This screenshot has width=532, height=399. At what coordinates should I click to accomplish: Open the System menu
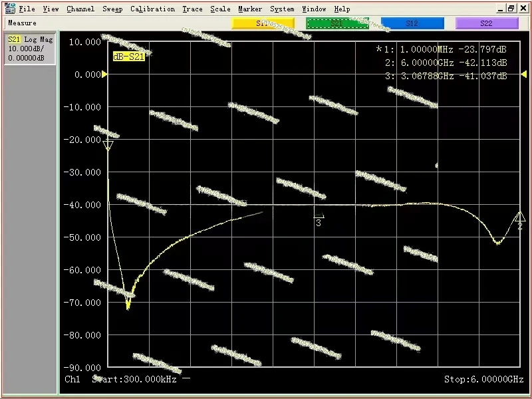click(x=282, y=9)
